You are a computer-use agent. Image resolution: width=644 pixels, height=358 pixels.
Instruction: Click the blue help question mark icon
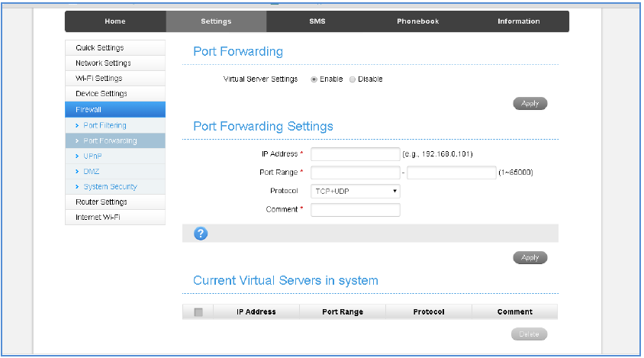201,234
